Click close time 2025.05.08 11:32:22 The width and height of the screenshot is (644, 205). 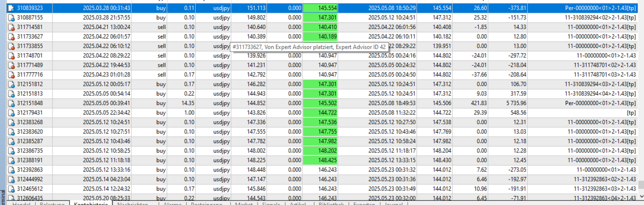(x=392, y=113)
